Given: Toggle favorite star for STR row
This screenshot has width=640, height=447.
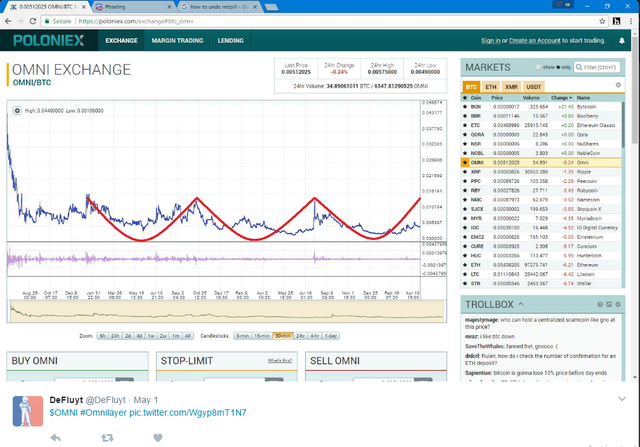Looking at the screenshot, I should [465, 283].
